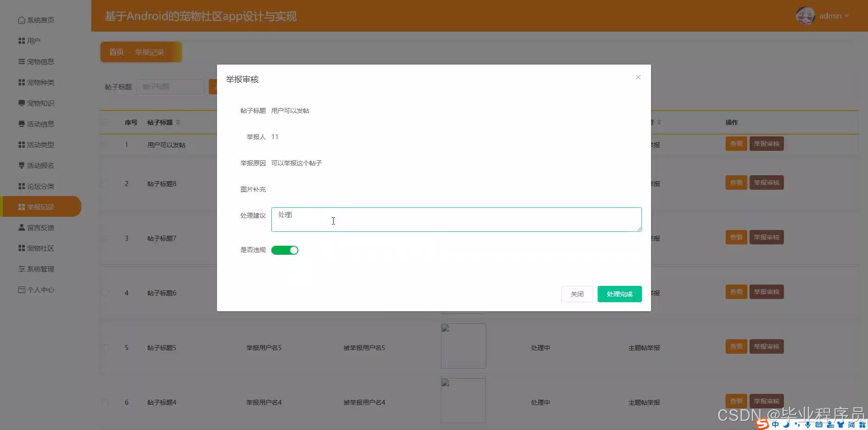
Task: Click the 留言反馈 sidebar icon
Action: tap(21, 227)
